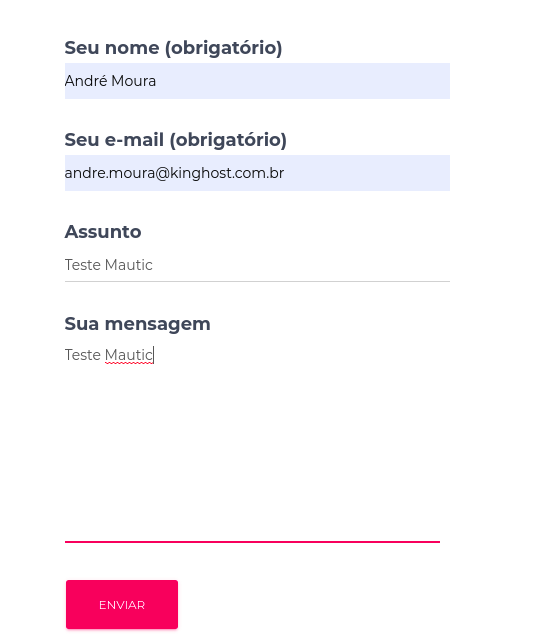Click the word 'Teste' in message textarea
537x637 pixels.
pyautogui.click(x=83, y=355)
